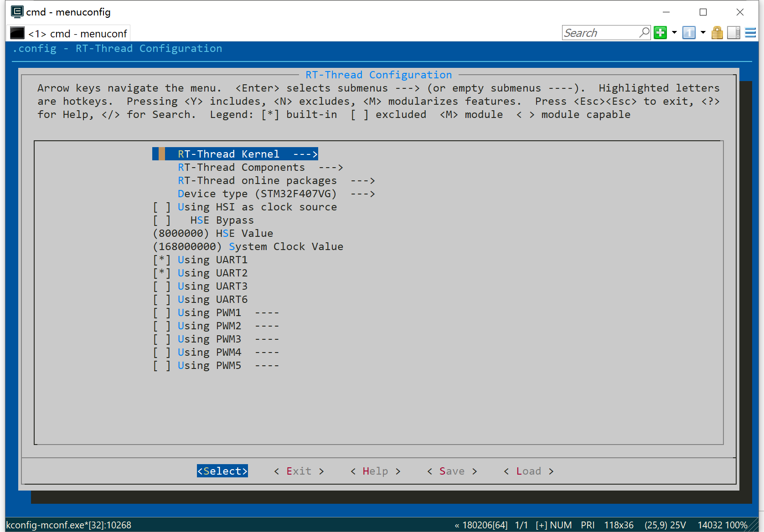Disable the Using UART2 checkbox
Viewport: 764px width, 532px height.
162,273
